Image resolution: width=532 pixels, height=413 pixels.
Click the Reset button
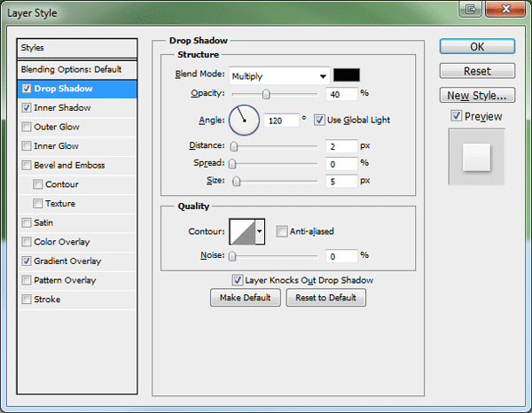[477, 71]
